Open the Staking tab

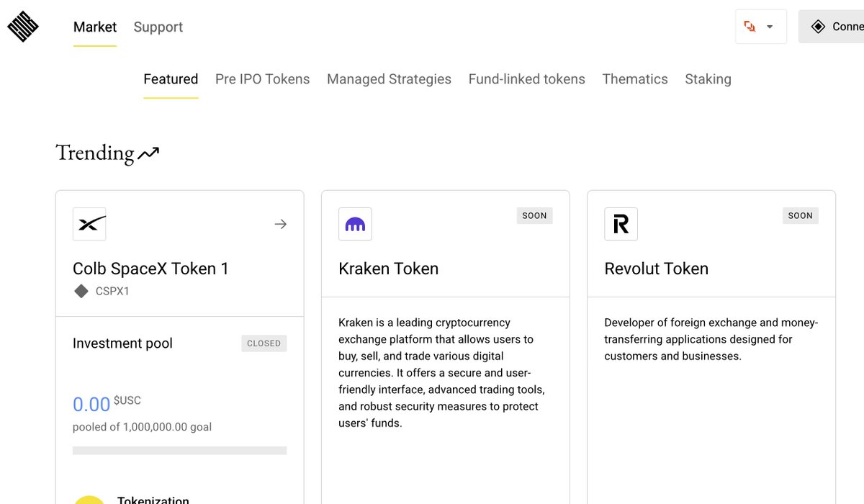click(708, 79)
